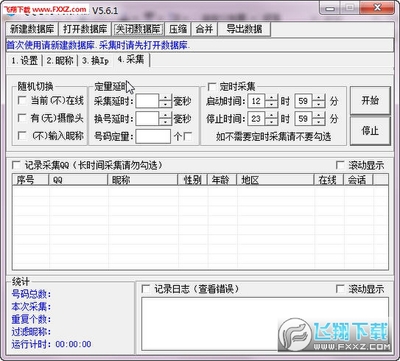The image size is (400, 361).
Task: Toggle 有(无)摄像头 checkbox
Action: coord(22,118)
